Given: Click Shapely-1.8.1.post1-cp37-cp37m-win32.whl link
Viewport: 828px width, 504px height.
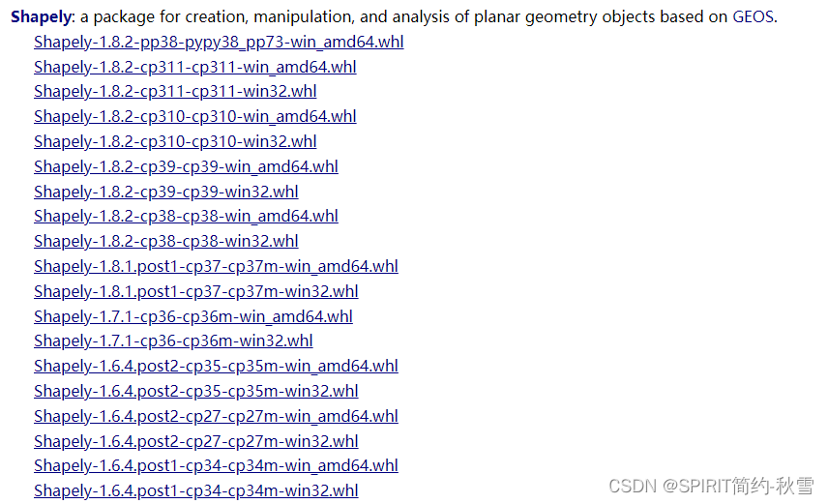Looking at the screenshot, I should point(196,291).
